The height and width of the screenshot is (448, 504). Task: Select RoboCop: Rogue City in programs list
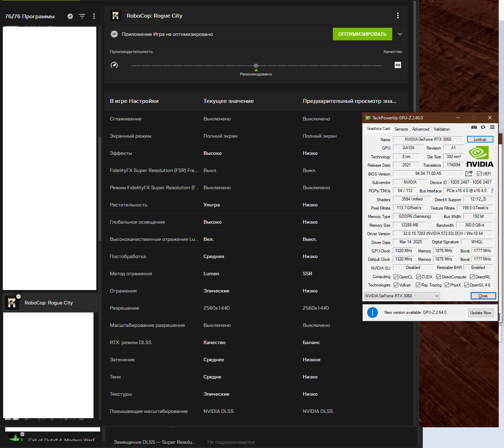[x=51, y=303]
